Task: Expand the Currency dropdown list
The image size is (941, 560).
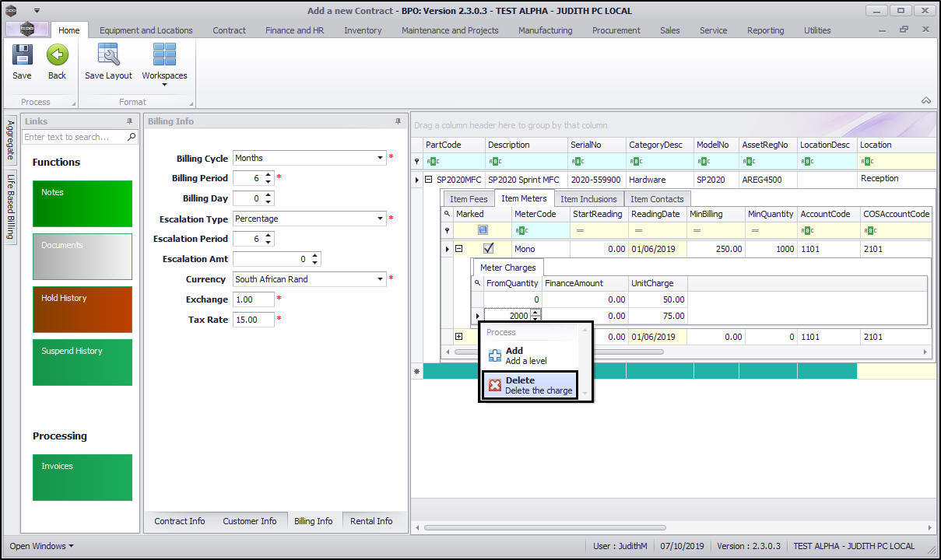Action: 380,279
